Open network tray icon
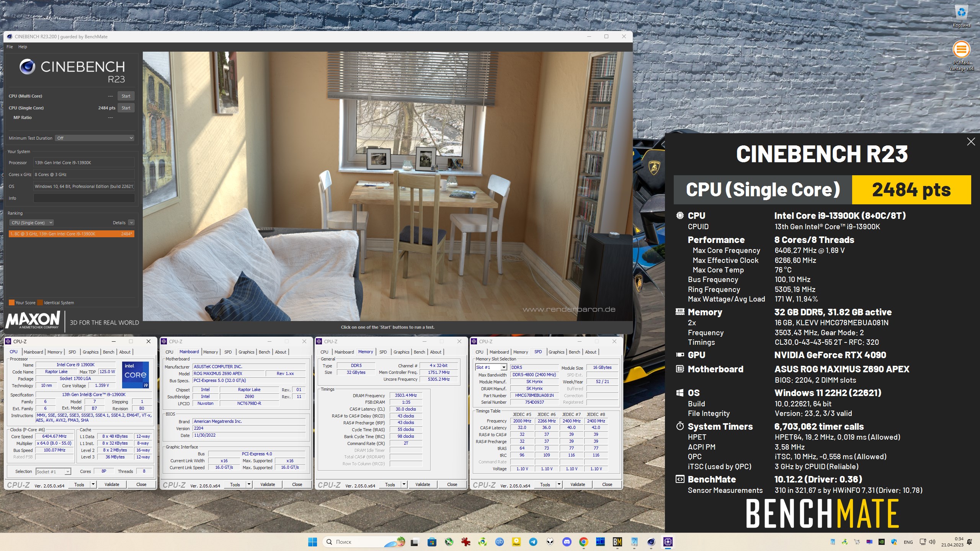Screen dimensions: 980x551 coord(923,542)
